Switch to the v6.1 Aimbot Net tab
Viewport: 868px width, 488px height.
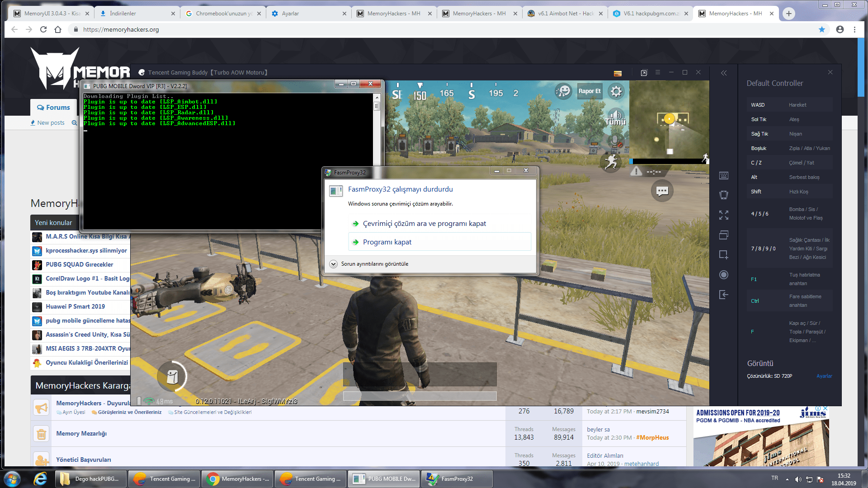pyautogui.click(x=565, y=14)
